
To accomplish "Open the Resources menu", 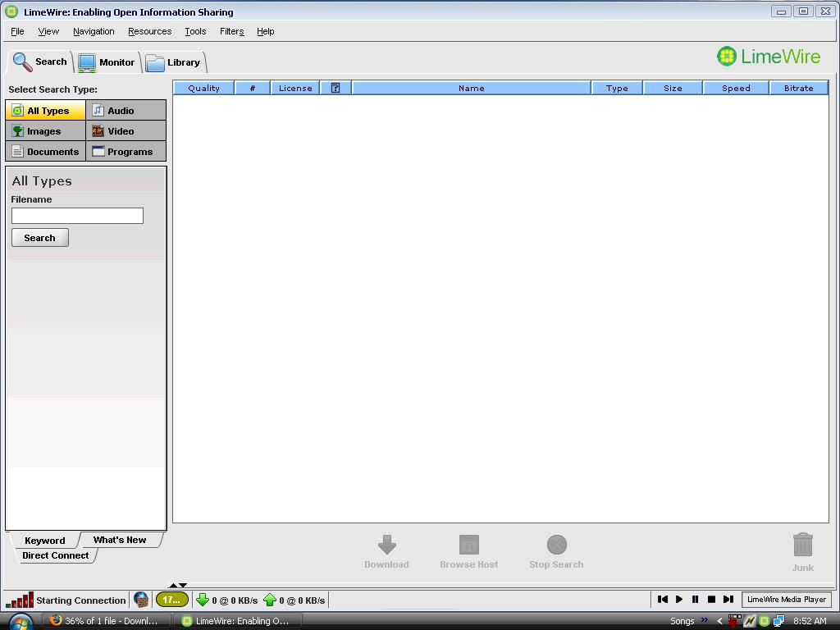I will pyautogui.click(x=149, y=31).
